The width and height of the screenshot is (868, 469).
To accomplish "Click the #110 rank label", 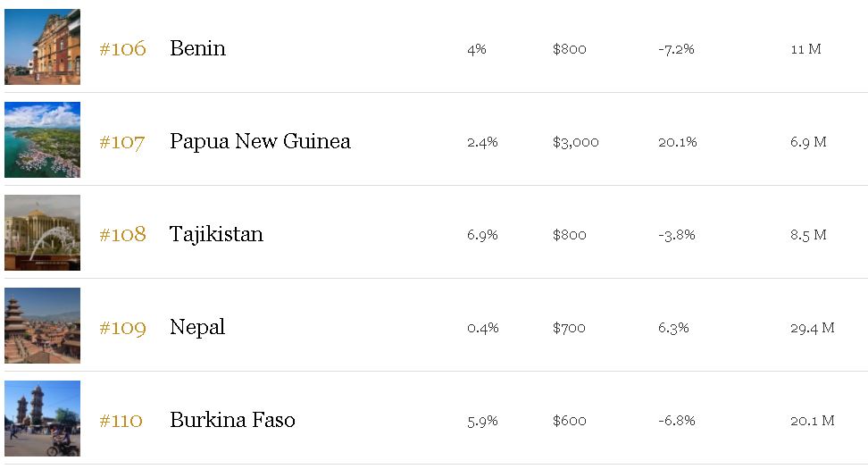I will 121,420.
